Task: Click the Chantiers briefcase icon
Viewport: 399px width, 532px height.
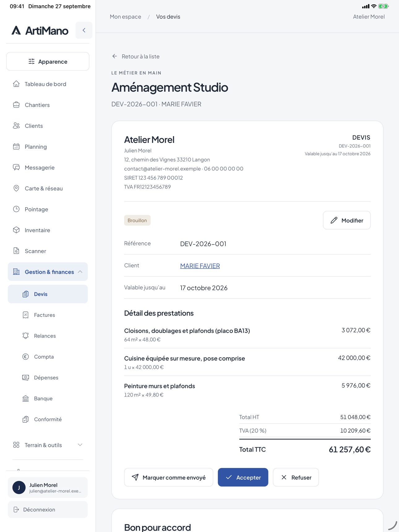Action: 16,105
